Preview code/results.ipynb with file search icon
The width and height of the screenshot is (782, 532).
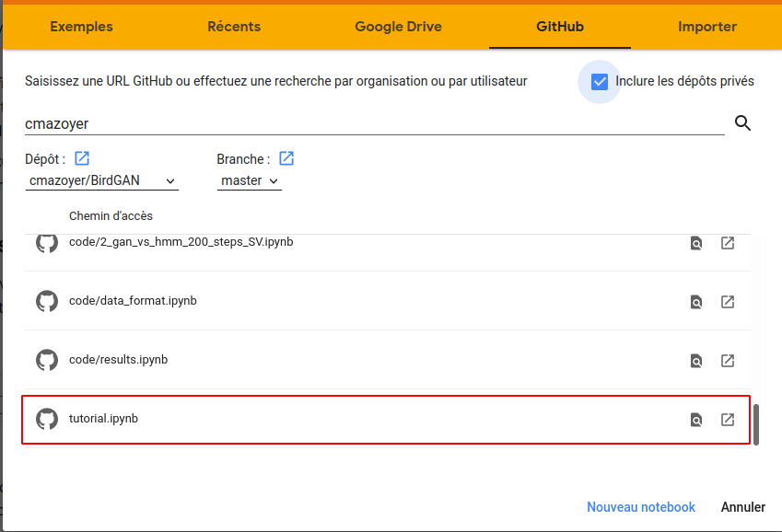pos(696,361)
